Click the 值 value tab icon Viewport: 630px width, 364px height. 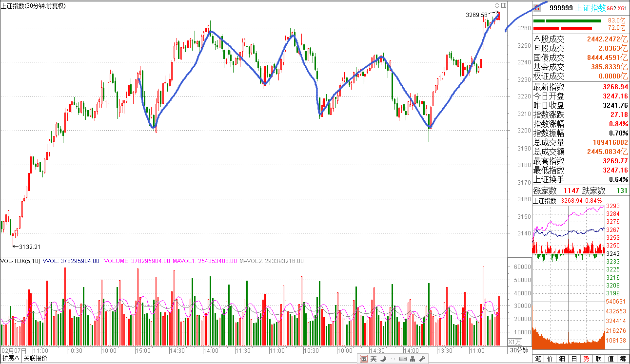pos(611,359)
